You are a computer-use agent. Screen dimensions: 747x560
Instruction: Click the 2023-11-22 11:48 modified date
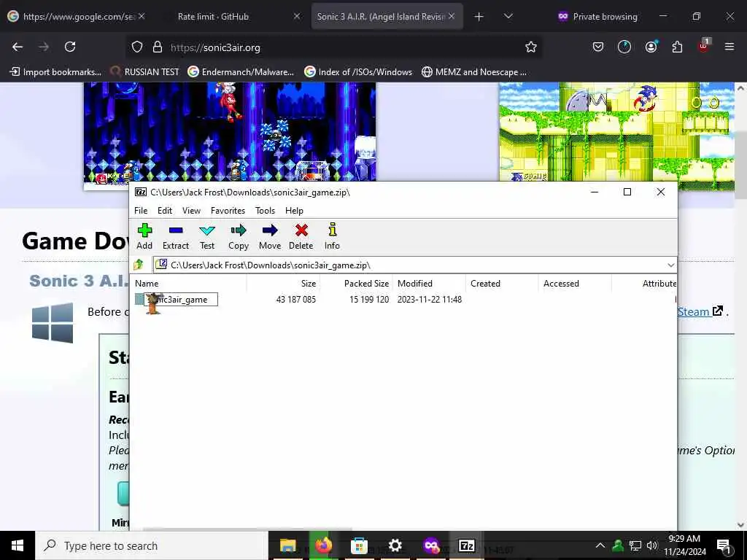point(429,300)
